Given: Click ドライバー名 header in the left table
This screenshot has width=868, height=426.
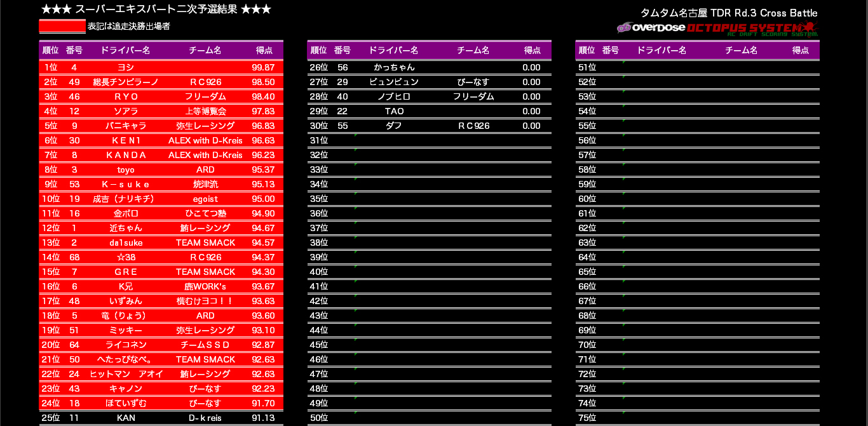Looking at the screenshot, I should [125, 50].
